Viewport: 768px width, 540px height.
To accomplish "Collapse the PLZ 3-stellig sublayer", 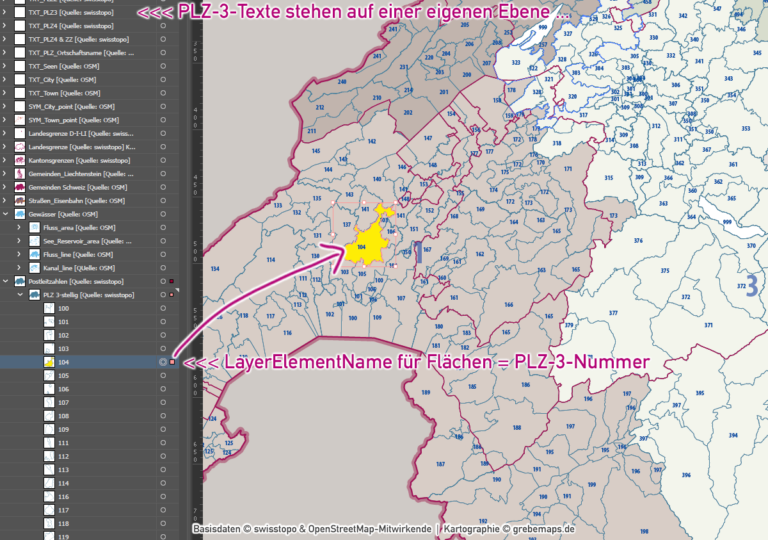I will point(20,295).
